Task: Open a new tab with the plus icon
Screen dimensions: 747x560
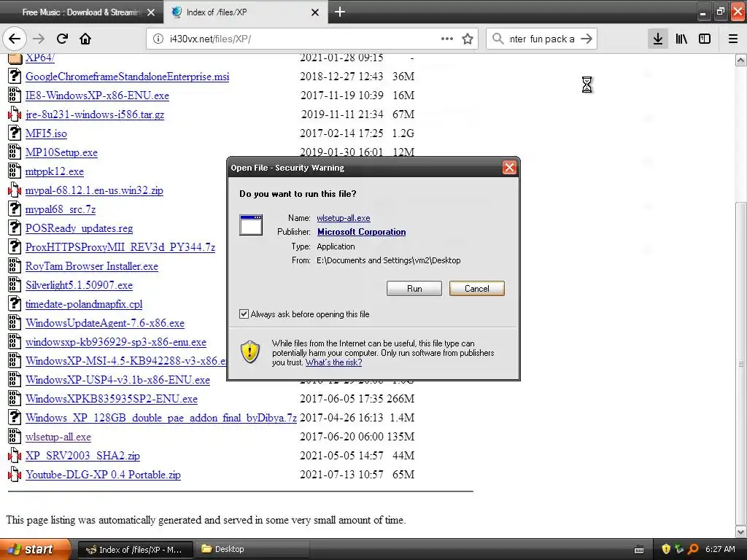Action: pyautogui.click(x=340, y=12)
